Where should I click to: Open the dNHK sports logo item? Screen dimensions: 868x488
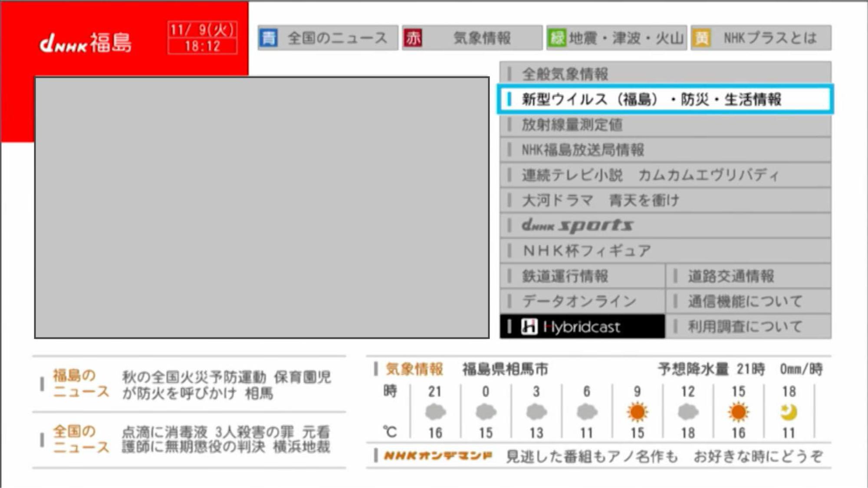577,226
